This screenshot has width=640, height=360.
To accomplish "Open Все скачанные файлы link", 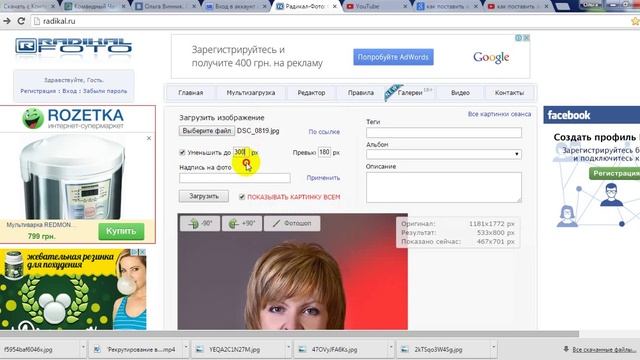I will (603, 349).
